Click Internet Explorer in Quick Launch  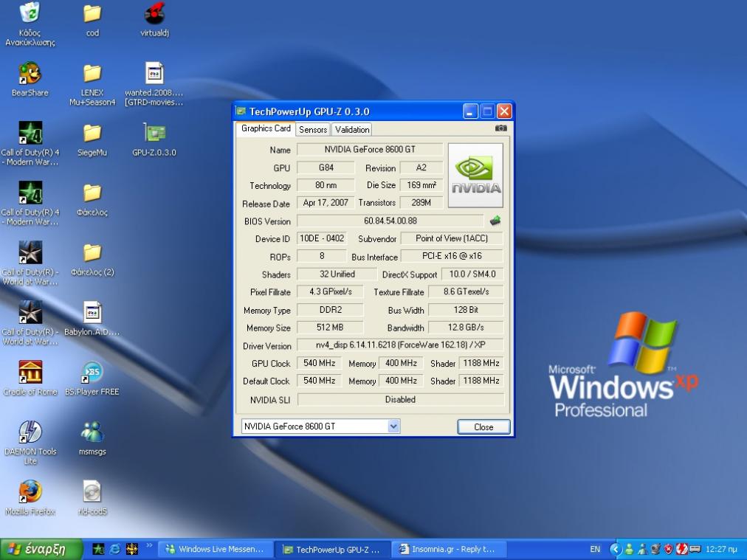(x=115, y=549)
